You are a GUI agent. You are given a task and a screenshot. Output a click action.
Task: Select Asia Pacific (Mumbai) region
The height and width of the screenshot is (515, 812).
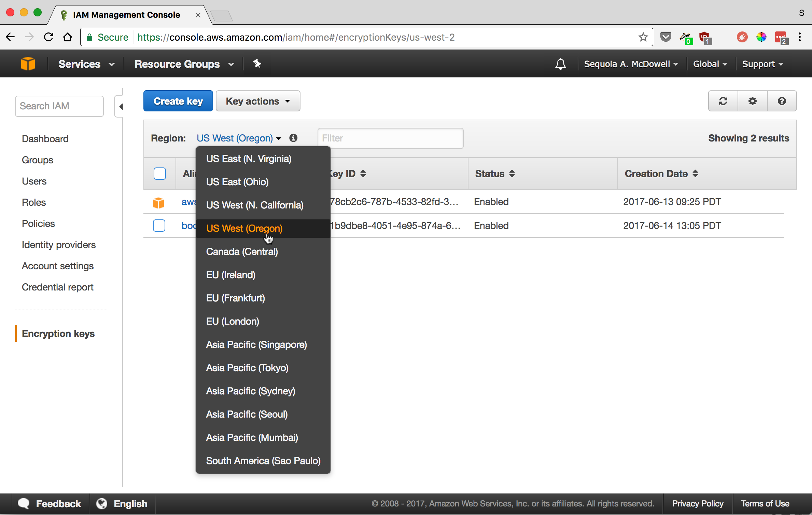click(x=263, y=437)
